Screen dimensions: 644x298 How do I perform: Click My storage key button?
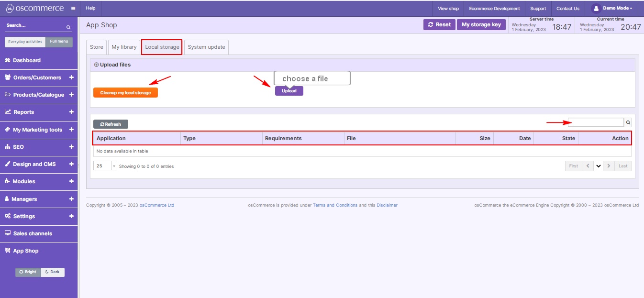(x=481, y=24)
